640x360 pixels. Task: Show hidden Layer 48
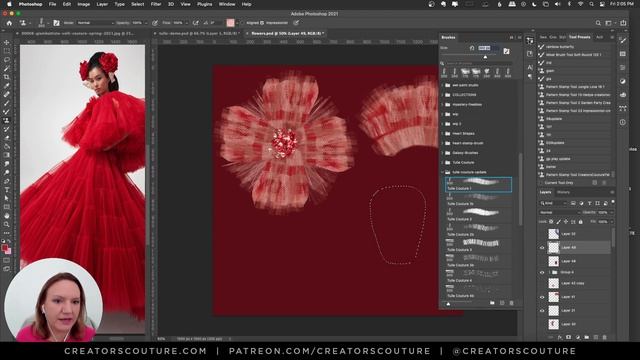click(x=542, y=261)
